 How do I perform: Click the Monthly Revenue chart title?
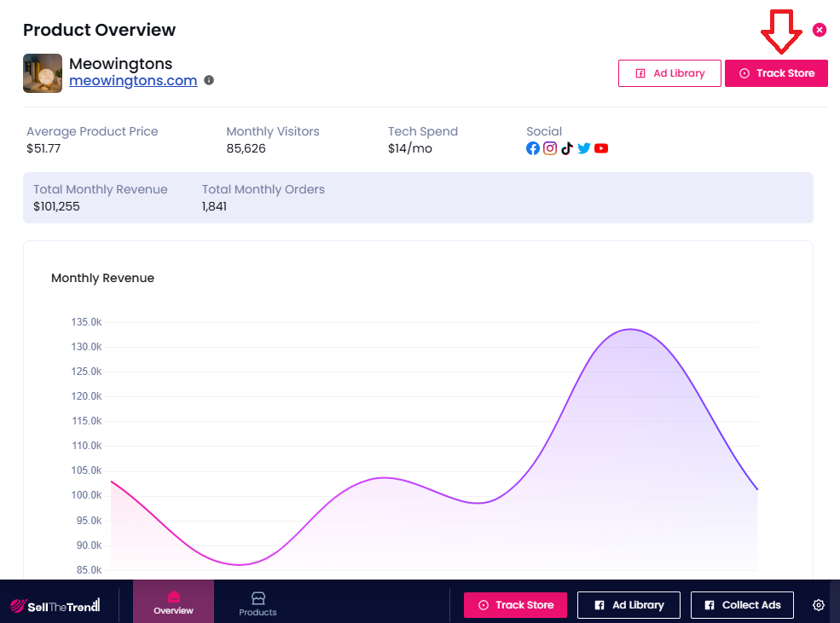[x=103, y=278]
